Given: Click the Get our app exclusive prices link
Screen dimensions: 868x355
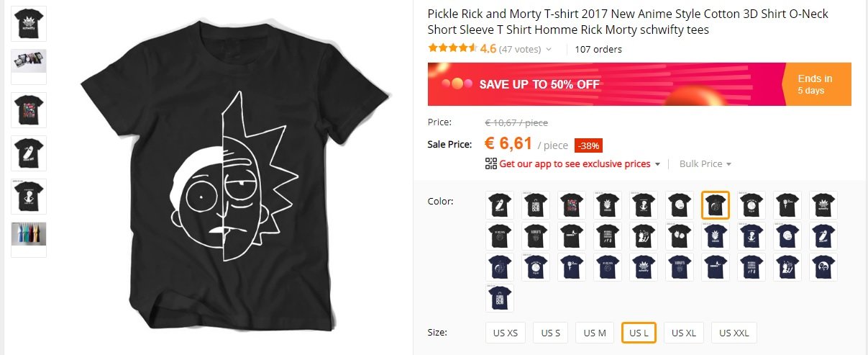Looking at the screenshot, I should tap(575, 163).
